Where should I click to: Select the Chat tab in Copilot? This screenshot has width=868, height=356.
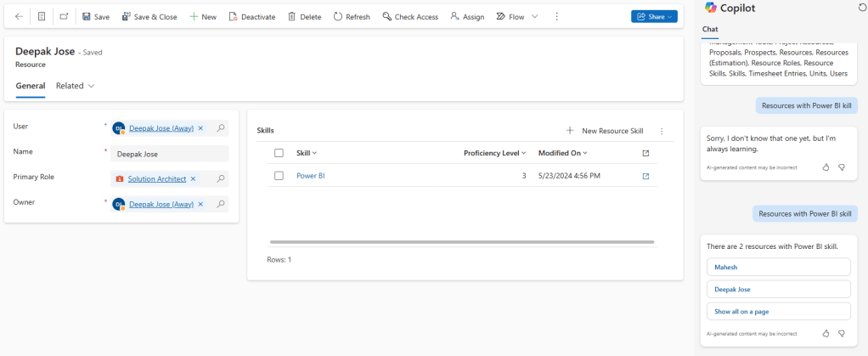click(710, 31)
